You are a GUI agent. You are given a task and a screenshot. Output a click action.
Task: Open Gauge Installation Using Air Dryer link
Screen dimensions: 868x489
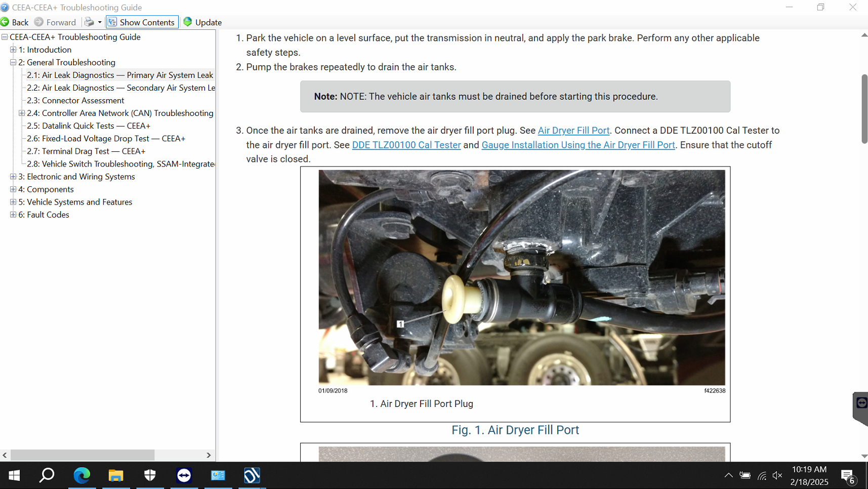(577, 145)
